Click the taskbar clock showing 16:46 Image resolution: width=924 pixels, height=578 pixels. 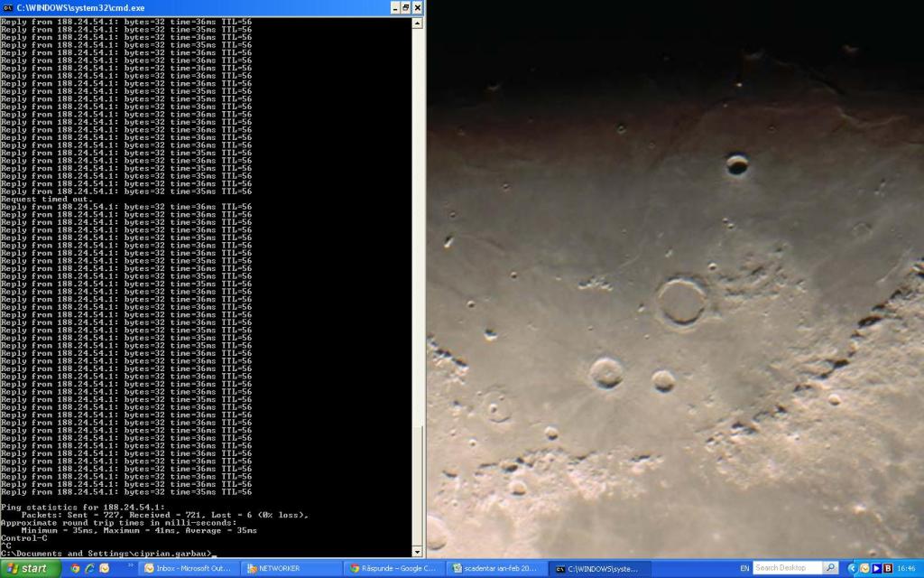click(908, 568)
